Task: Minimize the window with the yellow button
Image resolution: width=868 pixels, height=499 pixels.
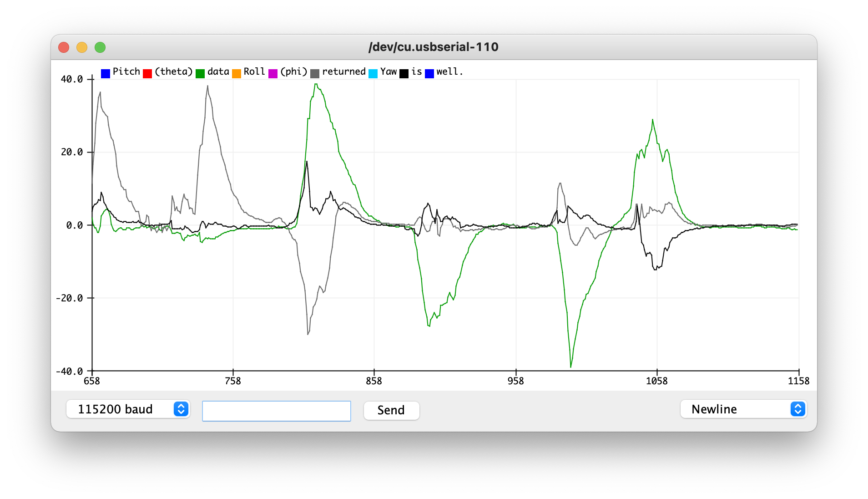Action: pyautogui.click(x=82, y=47)
